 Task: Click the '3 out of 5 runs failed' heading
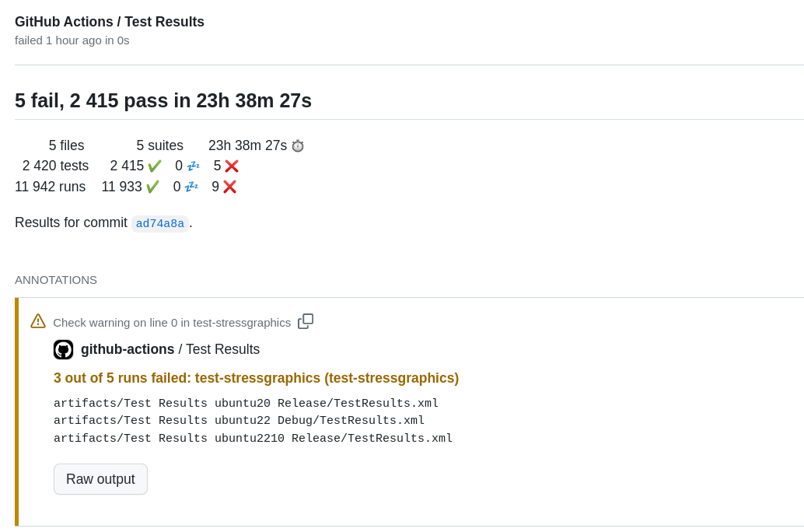click(256, 378)
